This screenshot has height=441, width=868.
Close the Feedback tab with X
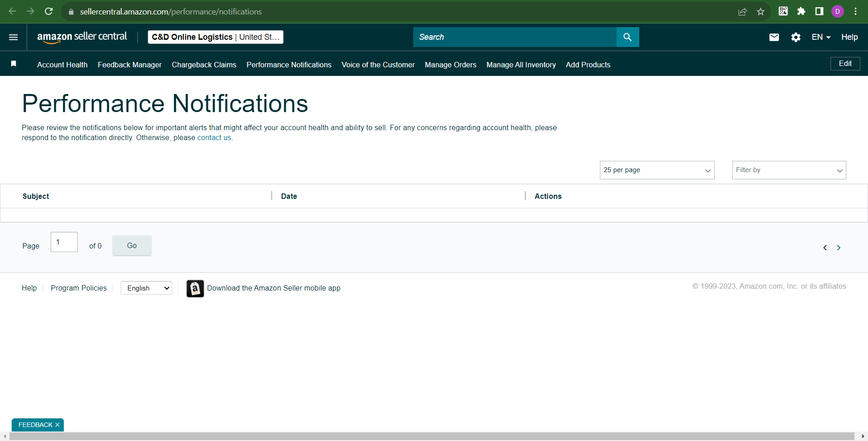pyautogui.click(x=57, y=425)
